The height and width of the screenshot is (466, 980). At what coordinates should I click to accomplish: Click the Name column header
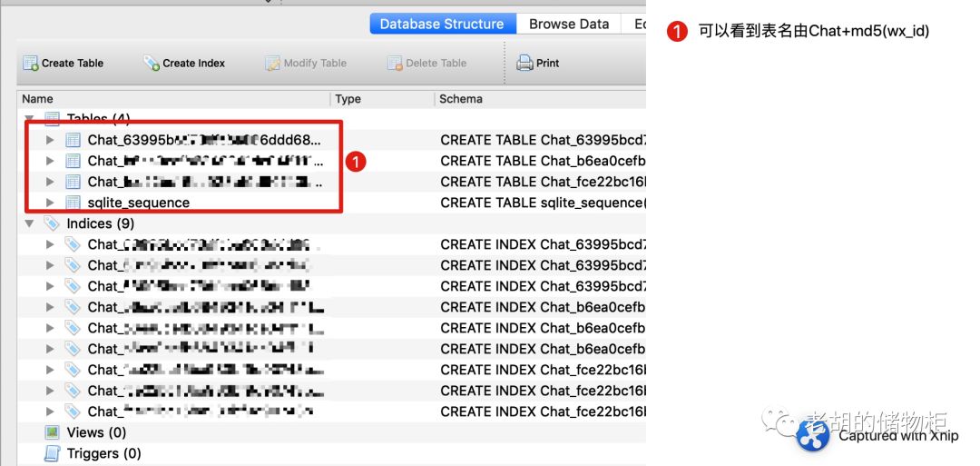point(37,99)
